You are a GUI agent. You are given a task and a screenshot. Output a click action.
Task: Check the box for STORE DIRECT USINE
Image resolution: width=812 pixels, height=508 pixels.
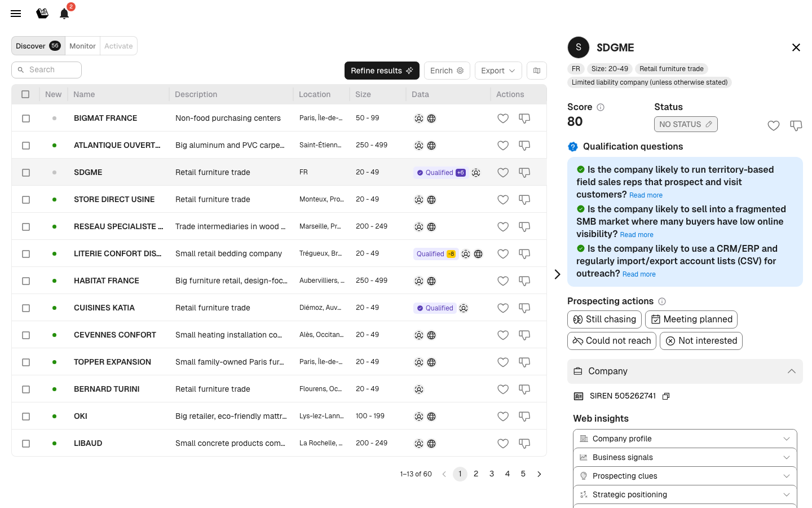(x=26, y=200)
